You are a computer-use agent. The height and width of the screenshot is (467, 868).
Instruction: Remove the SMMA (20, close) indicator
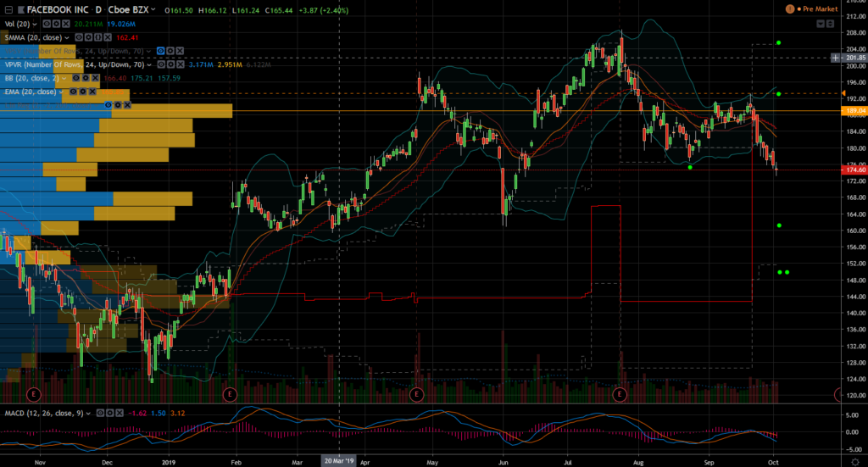point(108,37)
